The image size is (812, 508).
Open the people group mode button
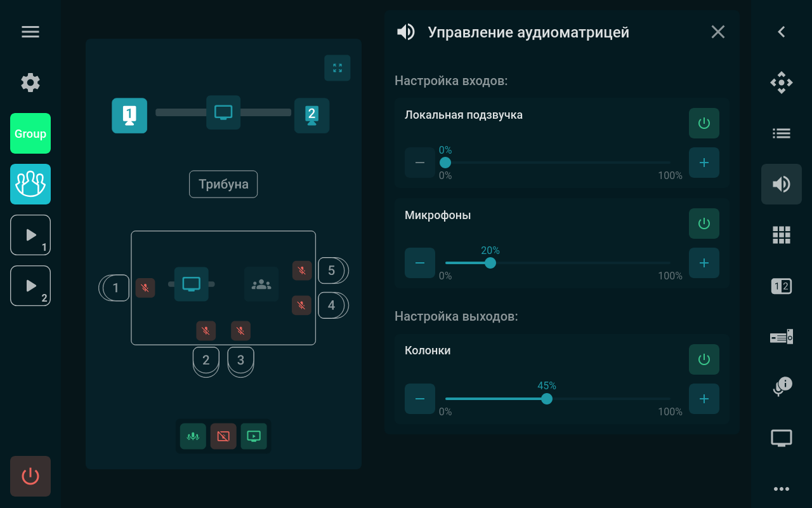[30, 184]
